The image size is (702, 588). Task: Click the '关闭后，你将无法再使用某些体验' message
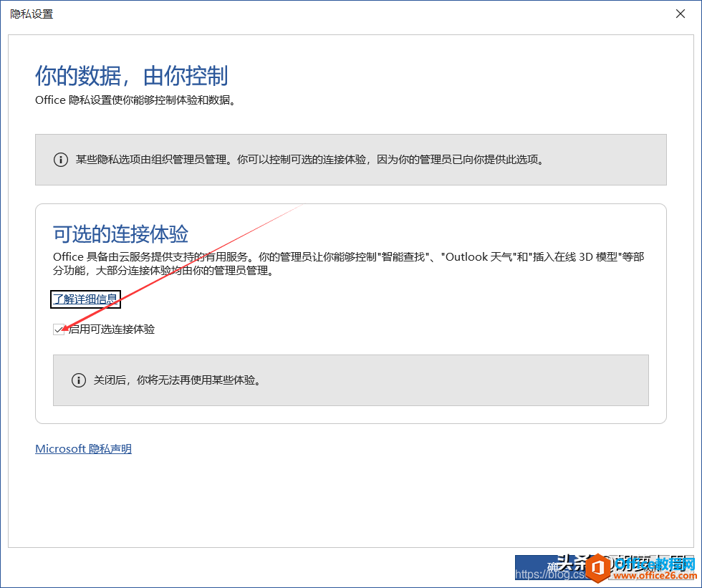[177, 380]
